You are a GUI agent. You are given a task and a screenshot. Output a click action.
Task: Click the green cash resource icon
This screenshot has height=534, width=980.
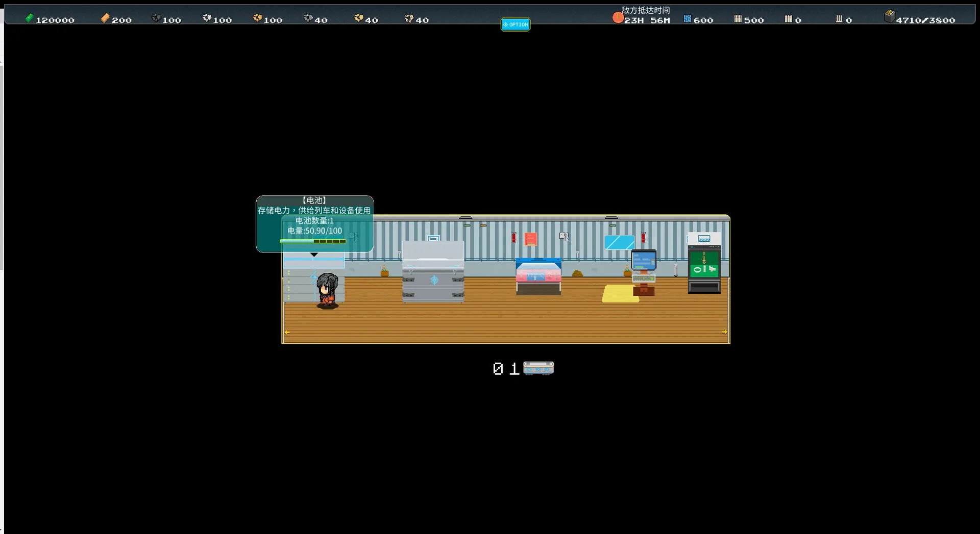[30, 19]
